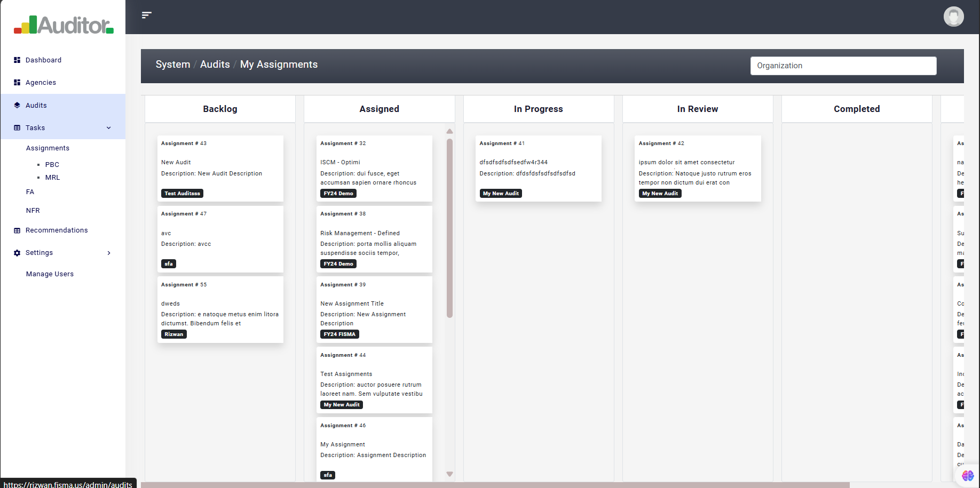Click the Audits layers icon

coord(17,106)
